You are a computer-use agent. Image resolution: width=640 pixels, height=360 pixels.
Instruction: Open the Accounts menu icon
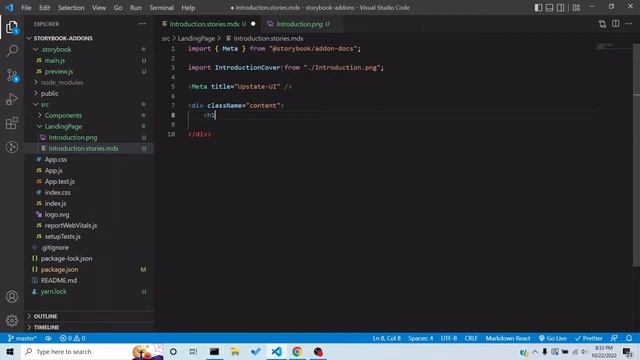12,297
